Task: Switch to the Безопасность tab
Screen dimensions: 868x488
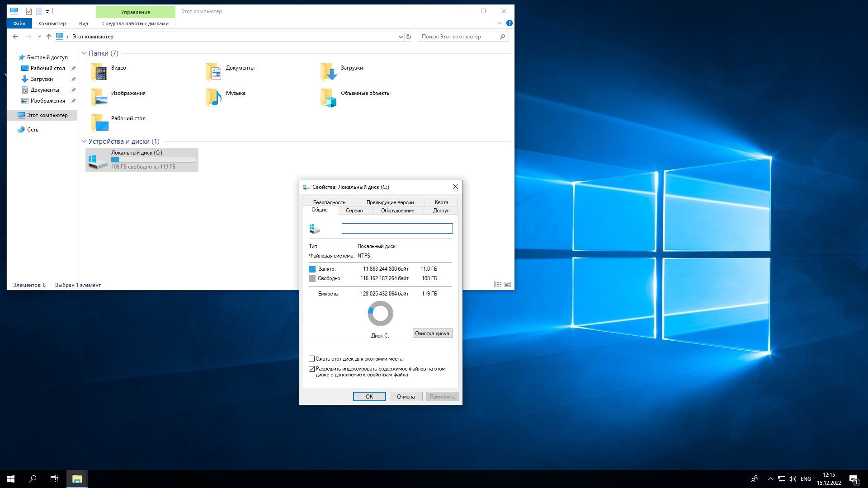Action: tap(329, 202)
